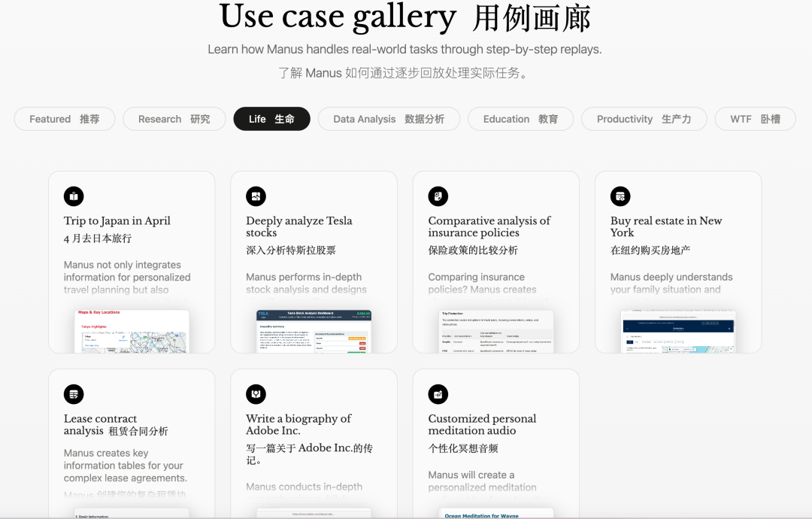The image size is (812, 519).
Task: Click the Trip Protection table thumbnail
Action: [x=496, y=332]
